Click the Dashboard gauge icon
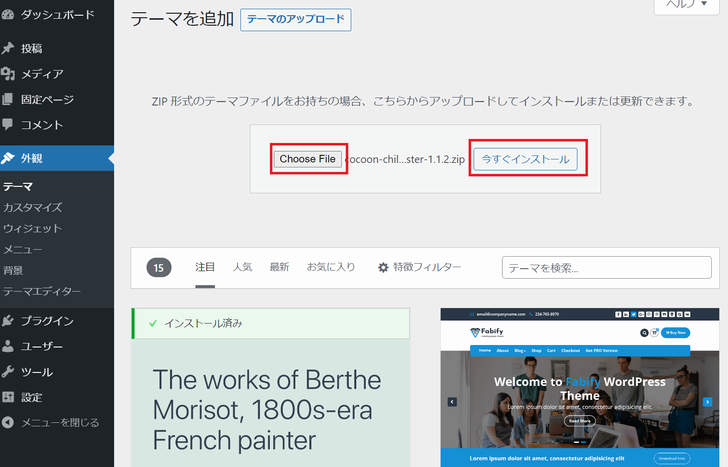The width and height of the screenshot is (728, 467). click(x=8, y=15)
